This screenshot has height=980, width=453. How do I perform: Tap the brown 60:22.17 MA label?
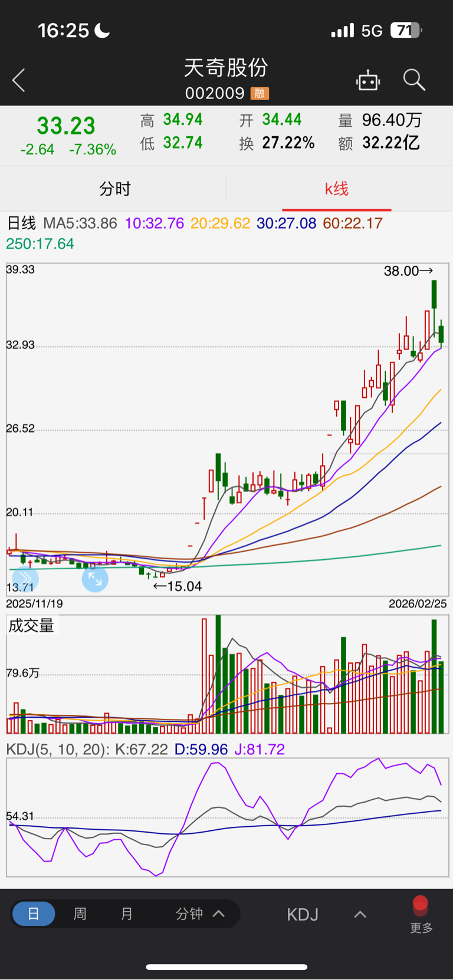(x=353, y=223)
